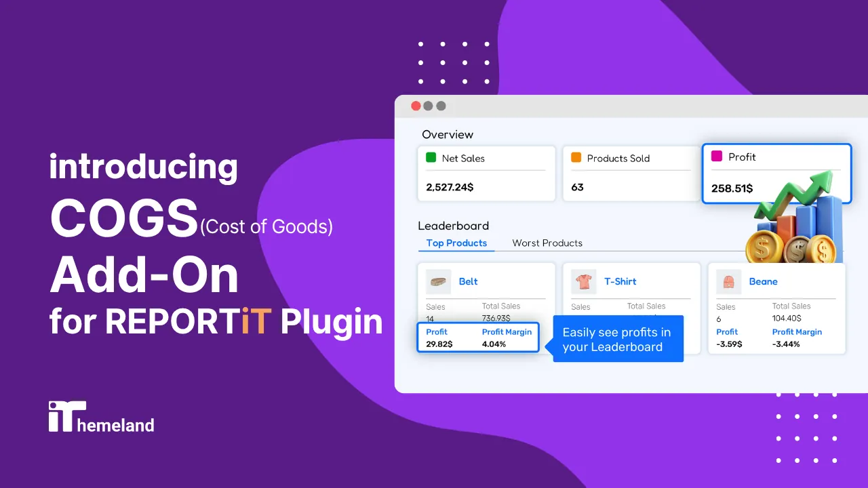The height and width of the screenshot is (488, 868).
Task: Click the iThemeland logo
Action: click(x=101, y=416)
